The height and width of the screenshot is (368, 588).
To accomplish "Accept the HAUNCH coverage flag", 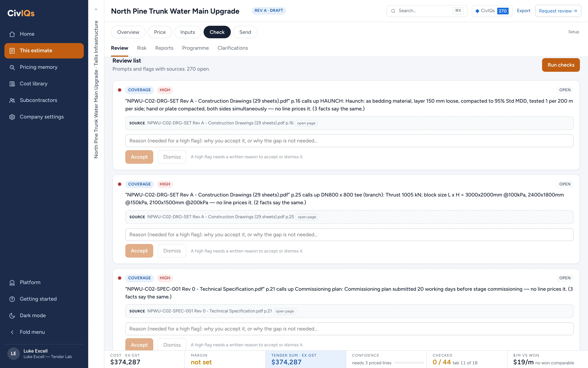I will point(139,157).
